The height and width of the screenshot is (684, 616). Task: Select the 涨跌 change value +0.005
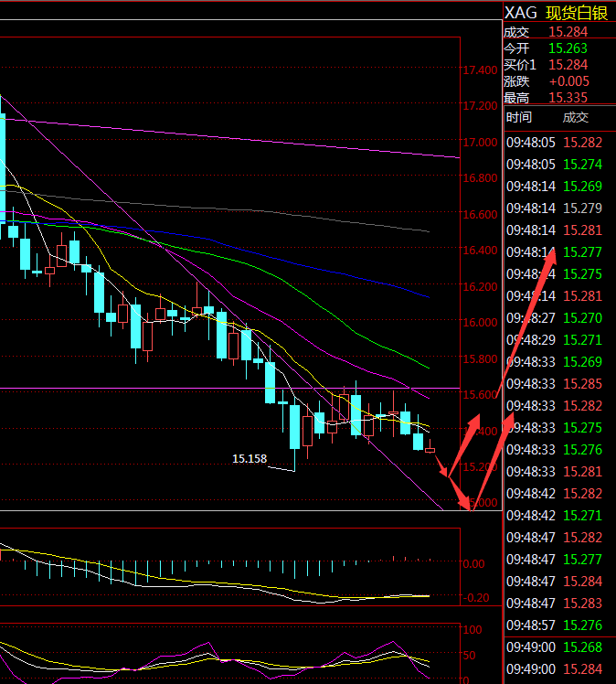coord(568,81)
